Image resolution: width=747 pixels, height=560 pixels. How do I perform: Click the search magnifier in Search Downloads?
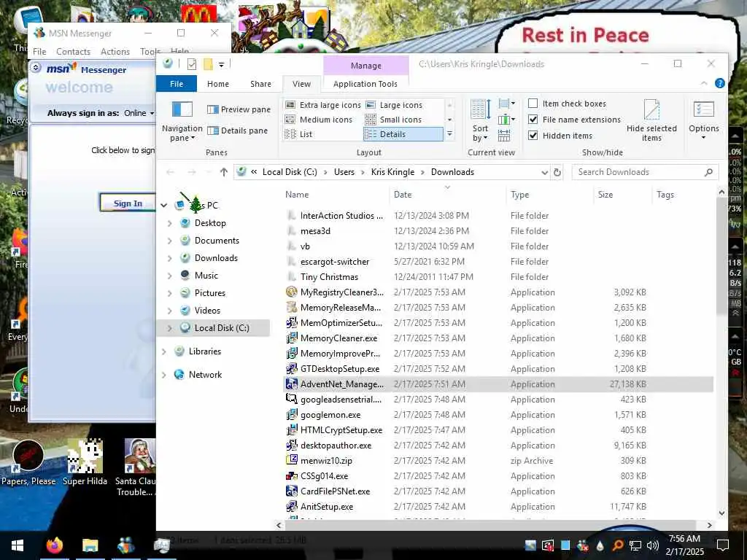pos(708,172)
